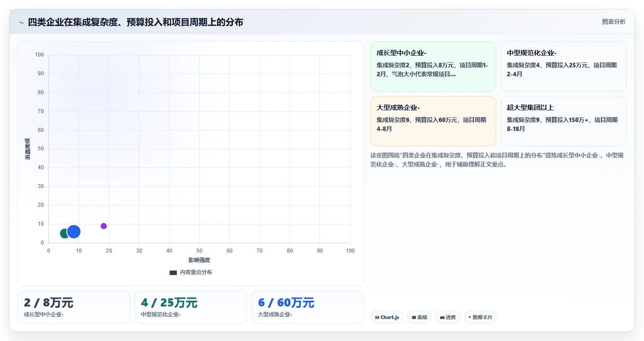Toggle the 内容重点分布 legend entry

click(191, 272)
